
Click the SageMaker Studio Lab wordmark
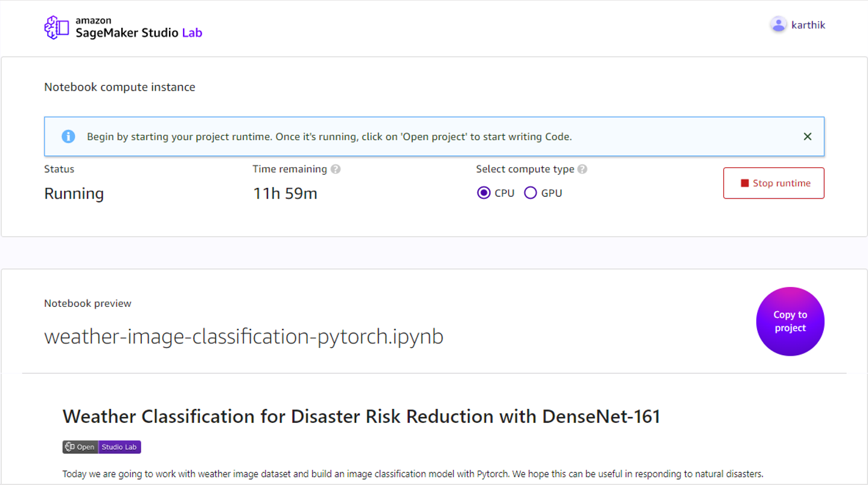pos(138,28)
